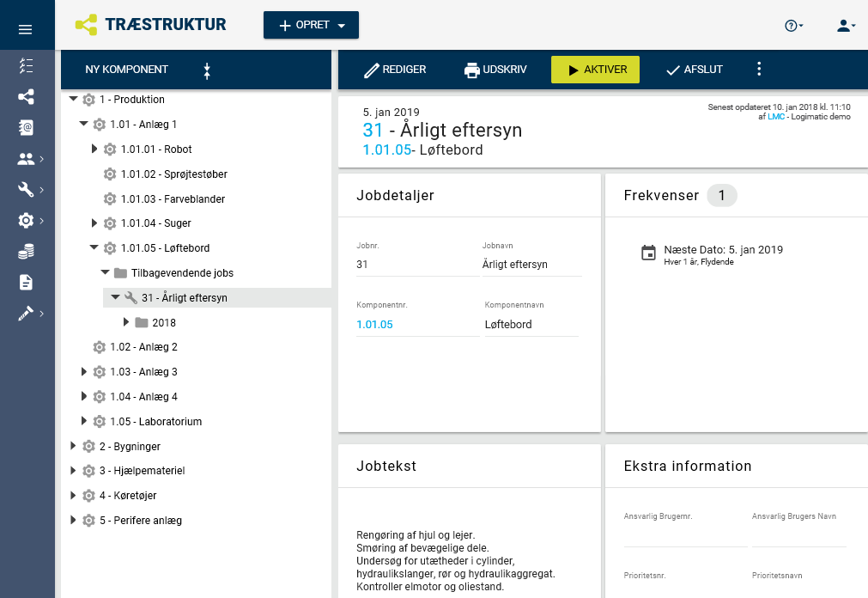This screenshot has height=598, width=868.
Task: Click the yellow AKTIVER button
Action: (x=595, y=70)
